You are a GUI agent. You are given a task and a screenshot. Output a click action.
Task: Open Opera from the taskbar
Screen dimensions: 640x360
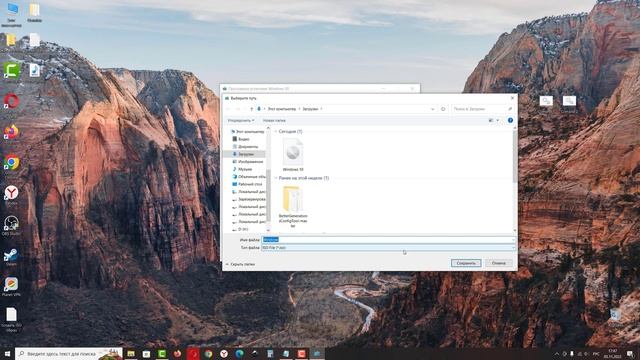coord(193,353)
